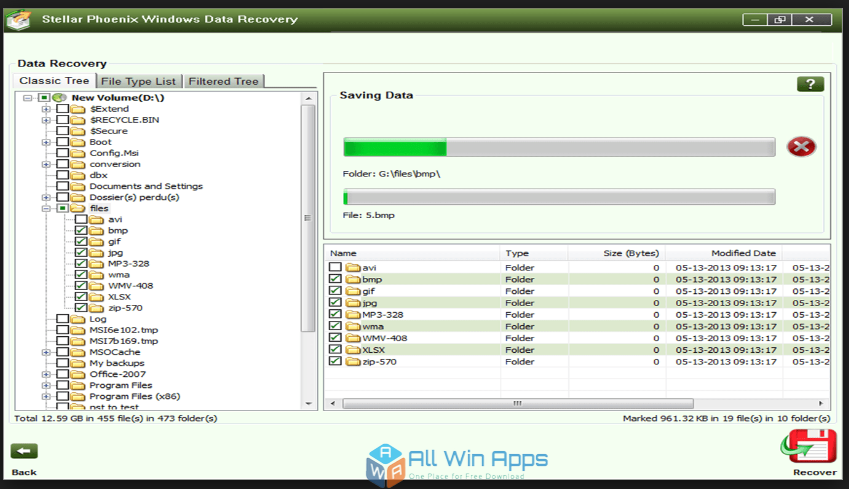Toggle the files folder checkbox in tree

[63, 208]
